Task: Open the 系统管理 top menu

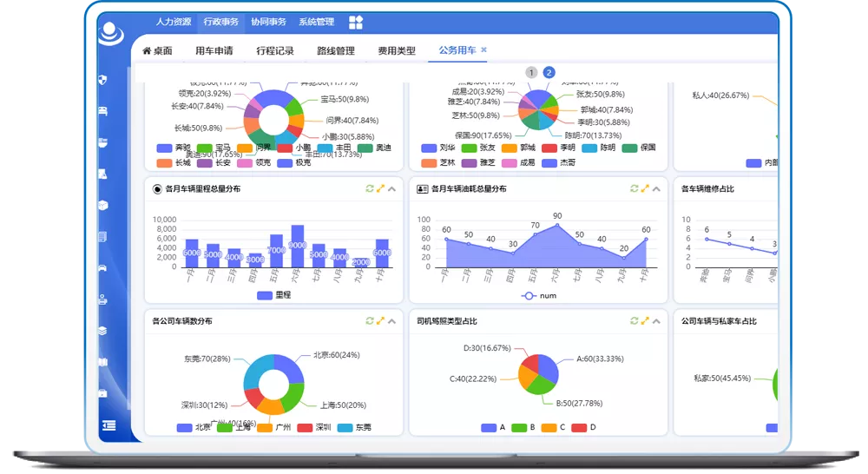Action: (317, 23)
